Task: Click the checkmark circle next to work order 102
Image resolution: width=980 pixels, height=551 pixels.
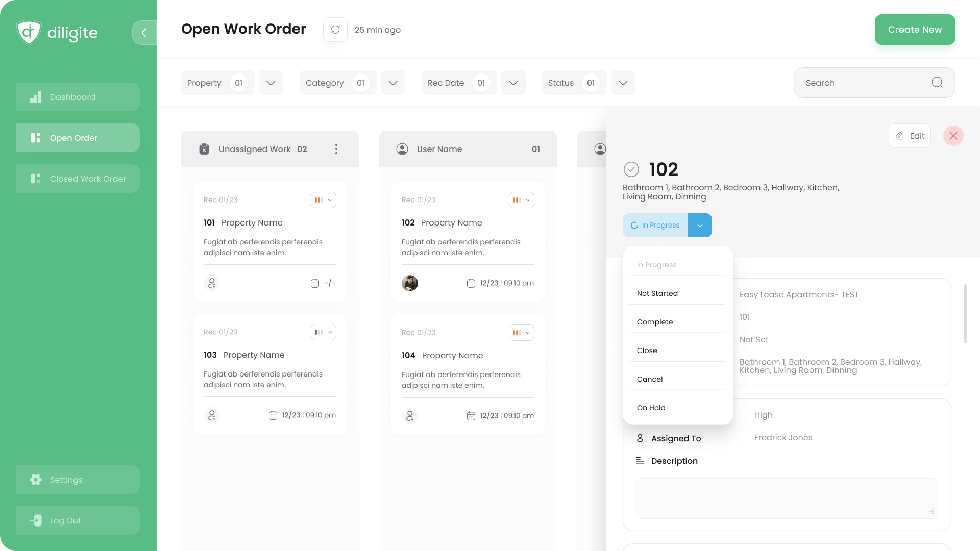Action: (x=632, y=169)
